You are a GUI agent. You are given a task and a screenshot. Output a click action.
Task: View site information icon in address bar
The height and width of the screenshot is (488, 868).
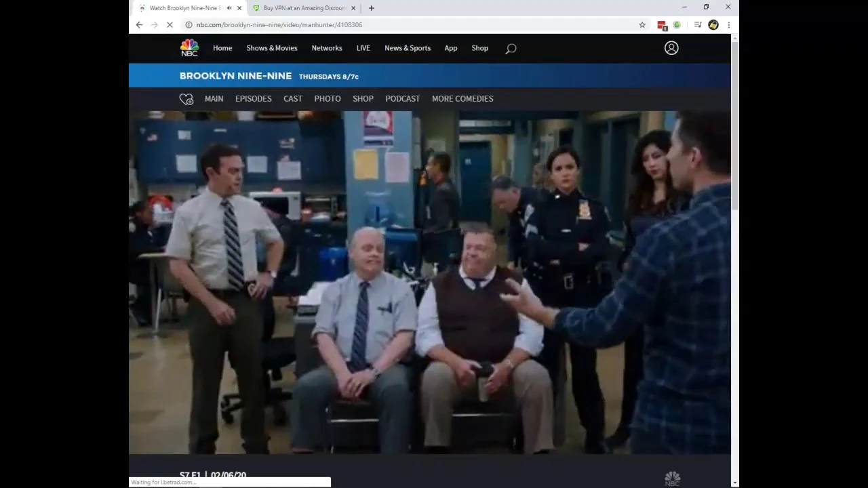click(x=189, y=24)
